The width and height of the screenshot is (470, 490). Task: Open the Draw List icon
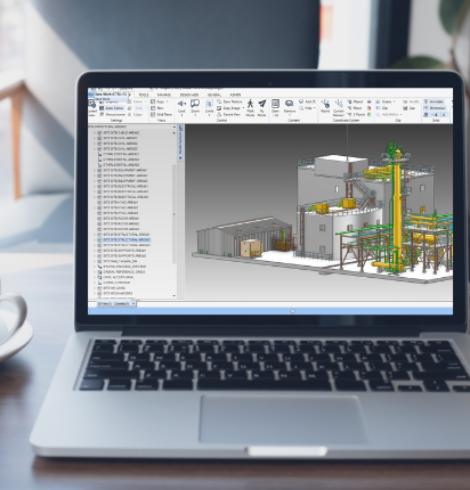pos(275,104)
